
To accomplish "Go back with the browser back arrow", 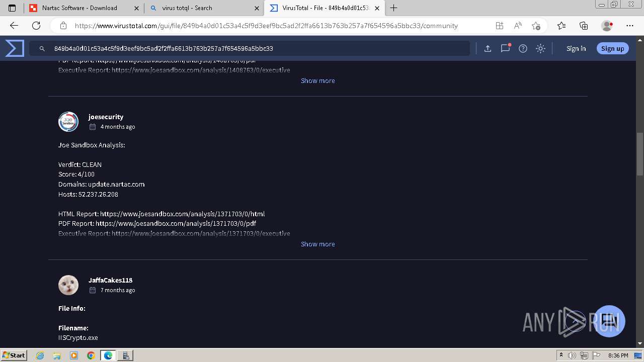I will click(x=14, y=26).
